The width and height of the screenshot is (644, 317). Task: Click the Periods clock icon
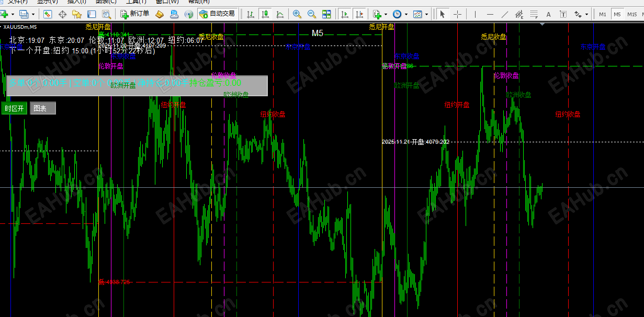[x=397, y=14]
